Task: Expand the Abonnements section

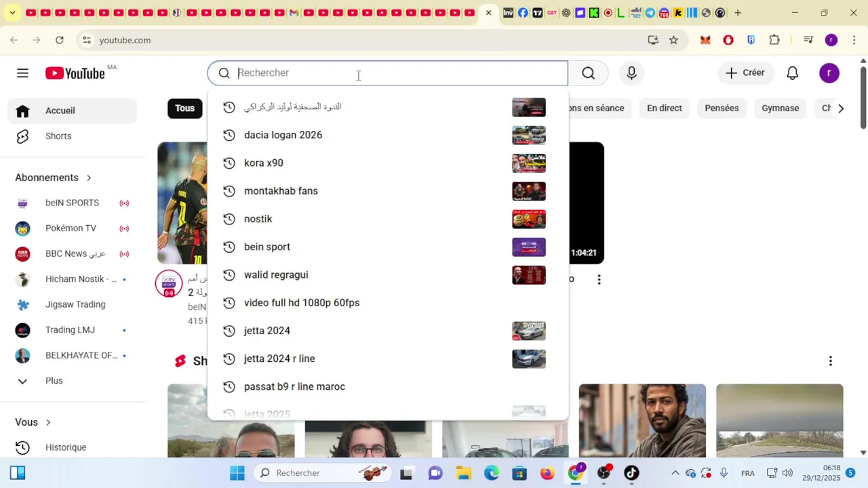Action: click(54, 178)
